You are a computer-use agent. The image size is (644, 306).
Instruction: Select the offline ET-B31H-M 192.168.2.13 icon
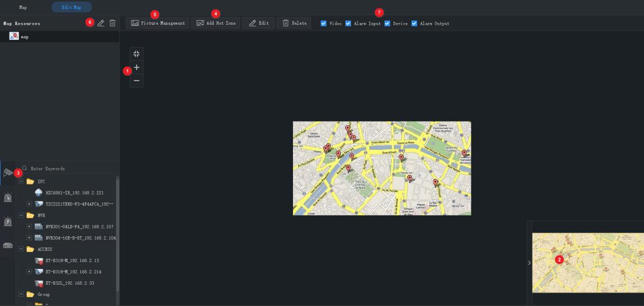(39, 260)
